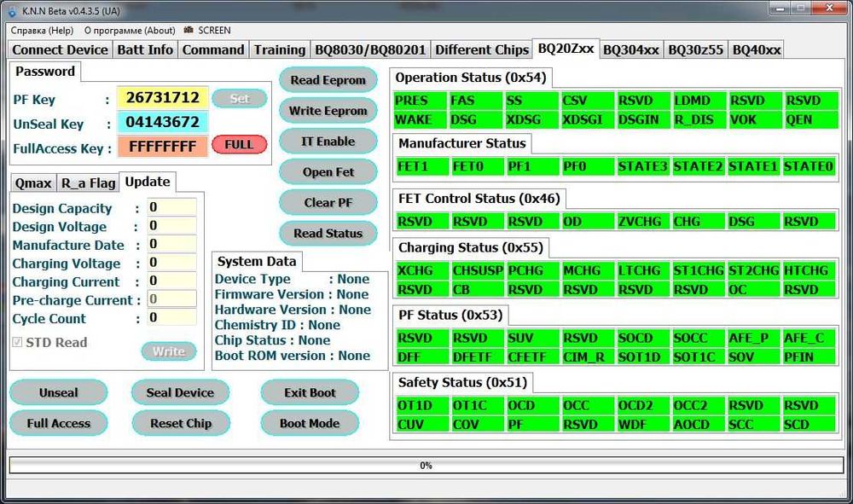Click the SCD flag in Safety Status
Image resolution: width=853 pixels, height=504 pixels.
pos(809,425)
